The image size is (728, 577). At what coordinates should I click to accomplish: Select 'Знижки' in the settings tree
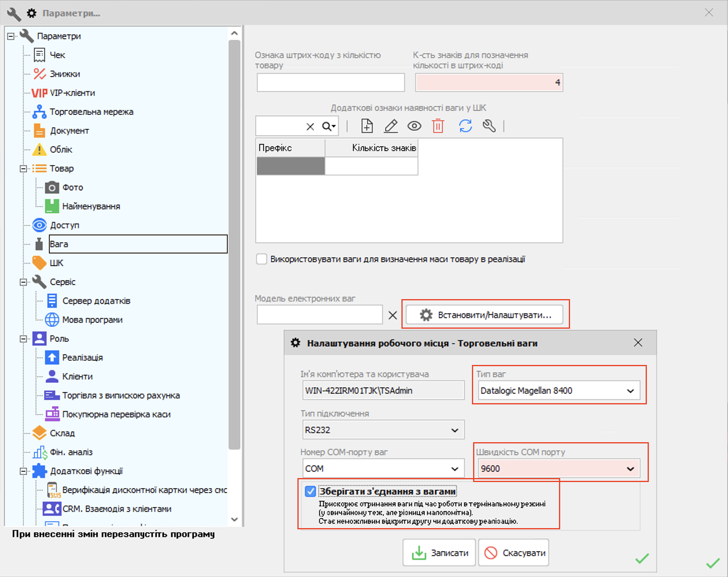(65, 74)
